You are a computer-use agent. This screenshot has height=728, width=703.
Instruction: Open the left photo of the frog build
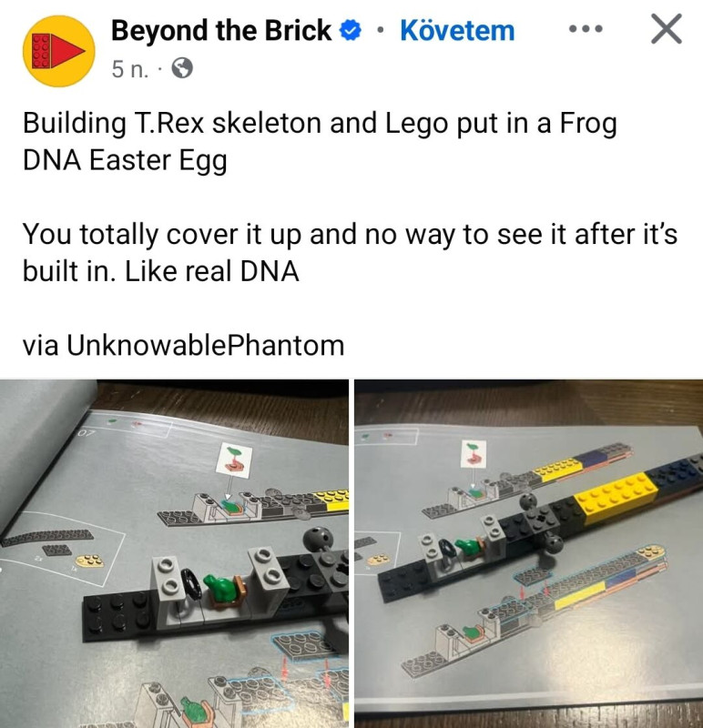(x=174, y=553)
